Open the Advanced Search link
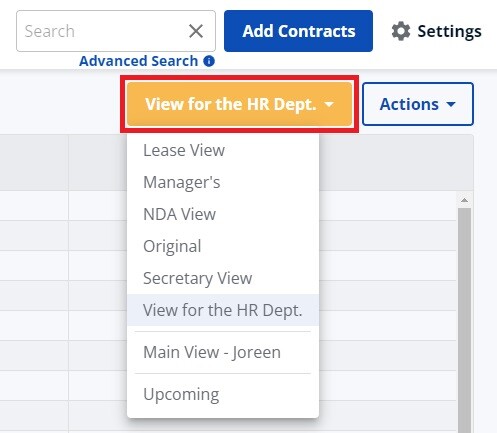497x433 pixels. point(138,61)
